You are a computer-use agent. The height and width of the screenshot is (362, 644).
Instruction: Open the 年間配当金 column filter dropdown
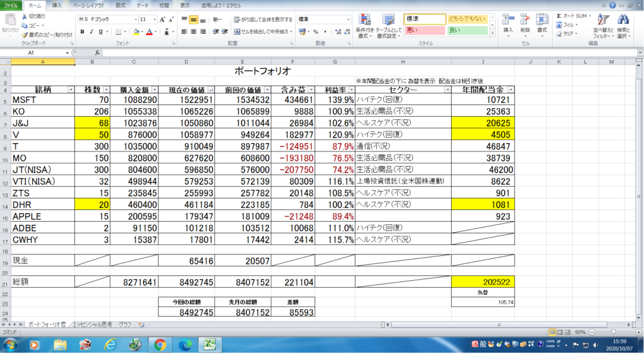coord(511,90)
